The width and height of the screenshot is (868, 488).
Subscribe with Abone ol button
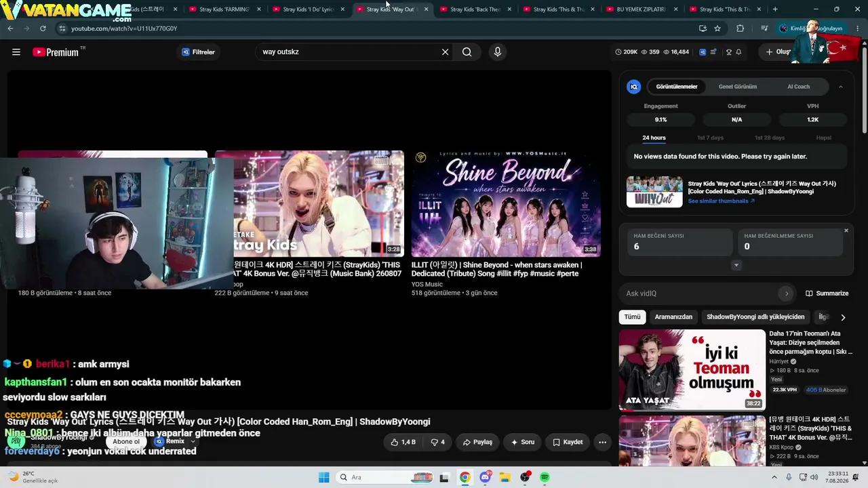click(126, 441)
